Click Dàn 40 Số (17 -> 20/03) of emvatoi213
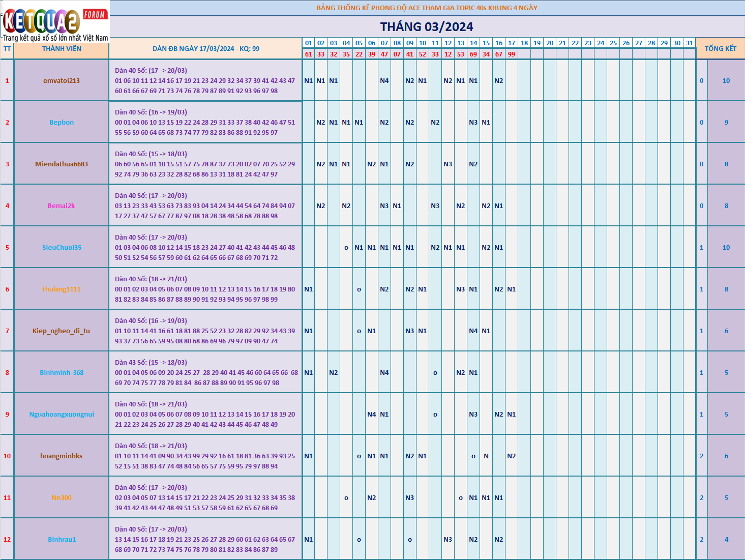This screenshot has height=560, width=745. tap(151, 71)
